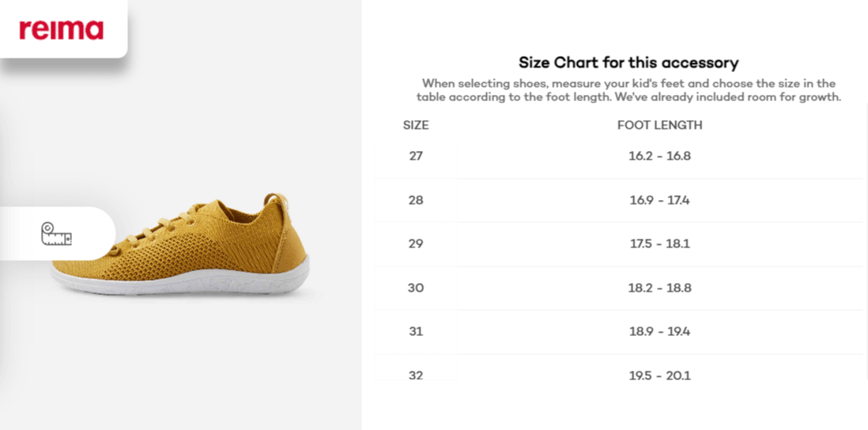
Task: Click the FOOT LENGTH column header
Action: tap(659, 126)
